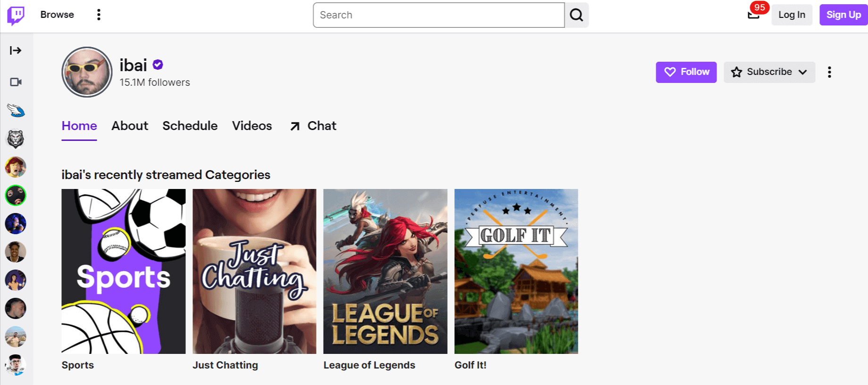
Task: Open the winged shoe channel in sidebar
Action: [16, 111]
